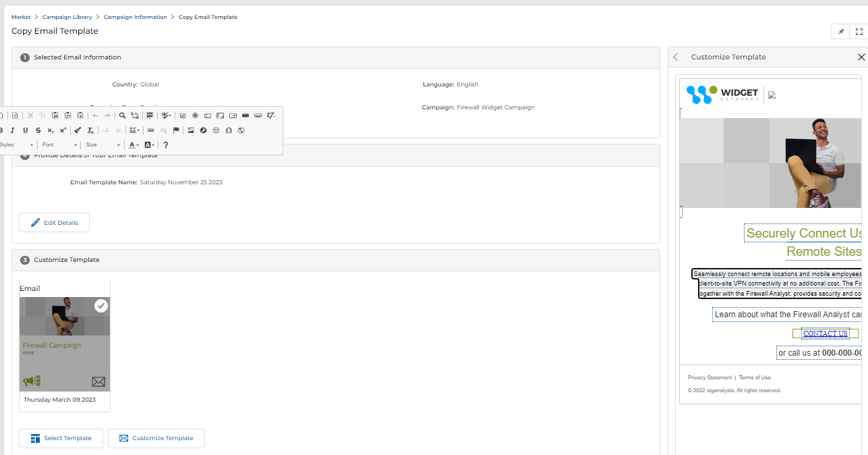Insert a smiley emoticon
This screenshot has height=455, width=868.
[x=216, y=130]
